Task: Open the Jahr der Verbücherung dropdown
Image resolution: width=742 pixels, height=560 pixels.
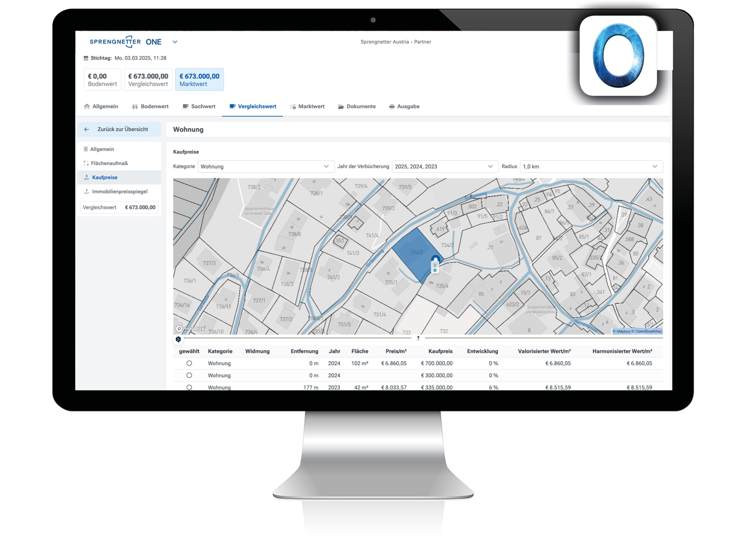Action: [x=444, y=167]
